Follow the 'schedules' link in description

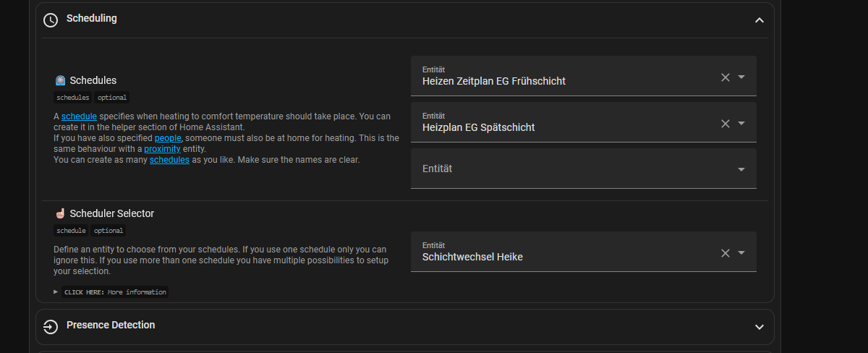(169, 160)
